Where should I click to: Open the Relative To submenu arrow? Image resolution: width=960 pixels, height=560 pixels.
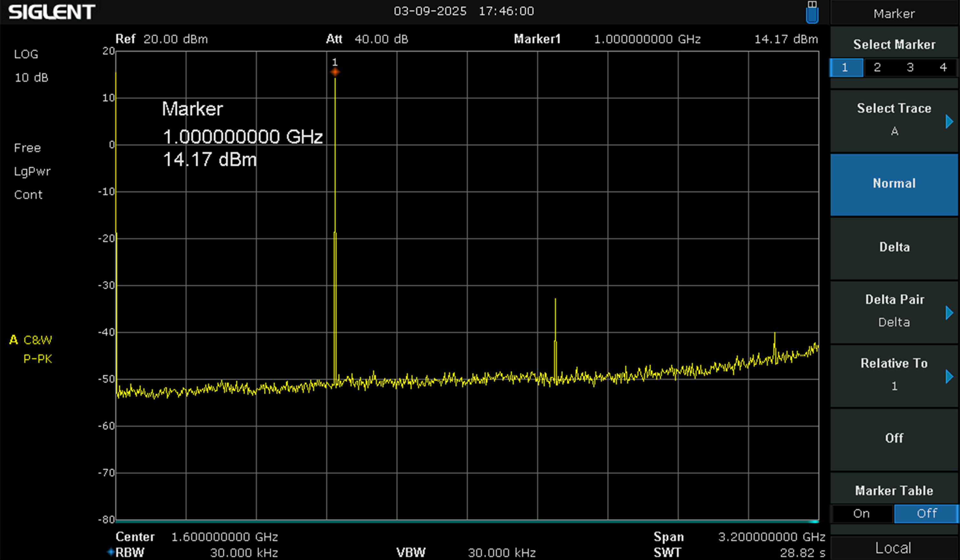[x=949, y=376]
